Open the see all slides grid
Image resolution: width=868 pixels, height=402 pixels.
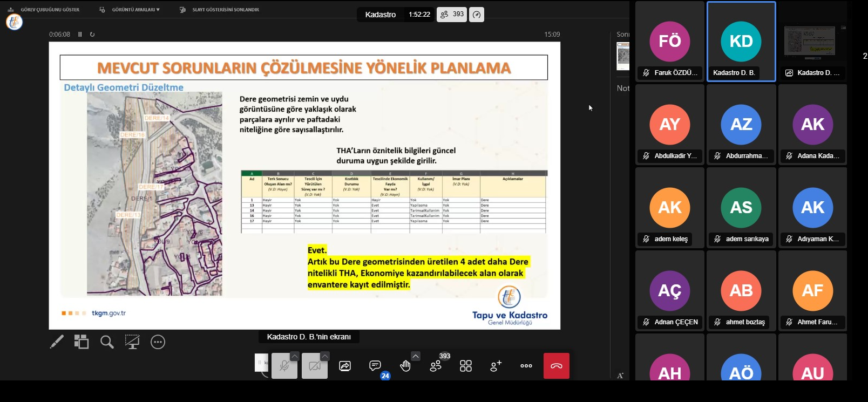click(82, 342)
